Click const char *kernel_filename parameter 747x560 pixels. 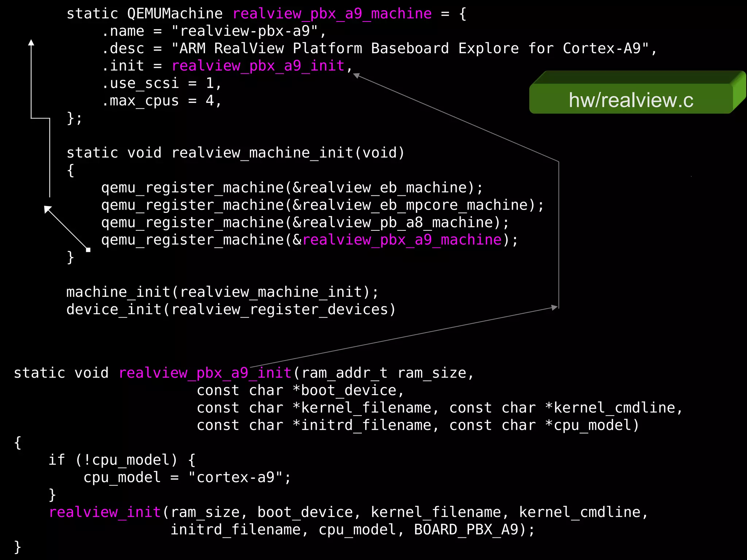(314, 408)
